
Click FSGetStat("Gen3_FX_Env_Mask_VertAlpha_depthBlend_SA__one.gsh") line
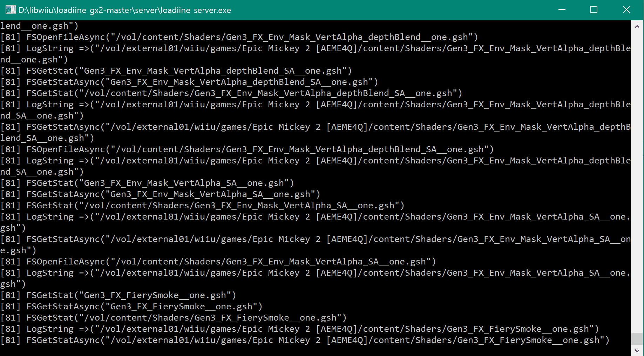[176, 71]
